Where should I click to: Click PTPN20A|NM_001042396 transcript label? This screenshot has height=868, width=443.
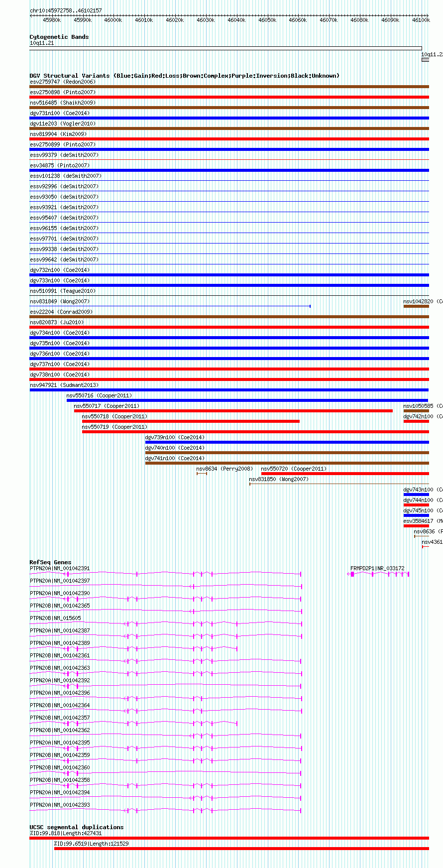pyautogui.click(x=60, y=693)
